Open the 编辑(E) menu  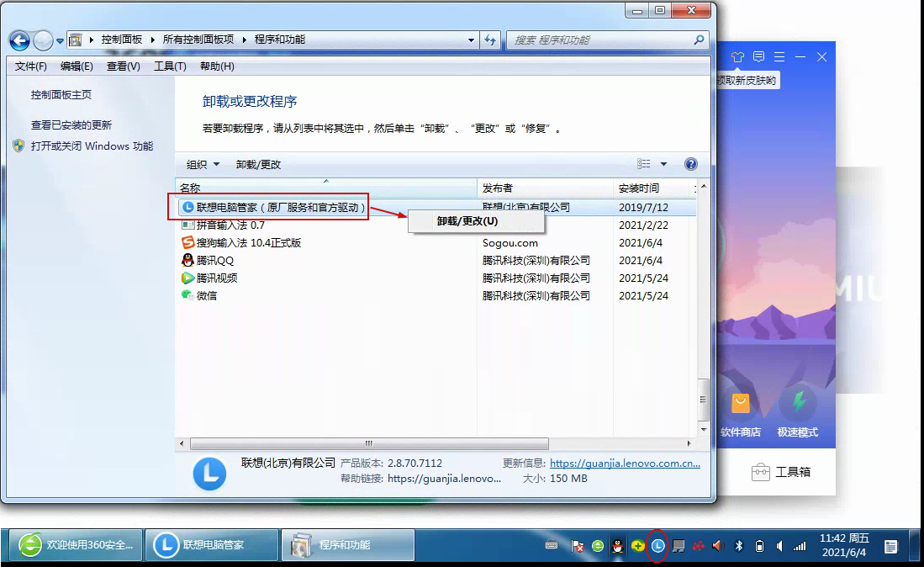(77, 66)
